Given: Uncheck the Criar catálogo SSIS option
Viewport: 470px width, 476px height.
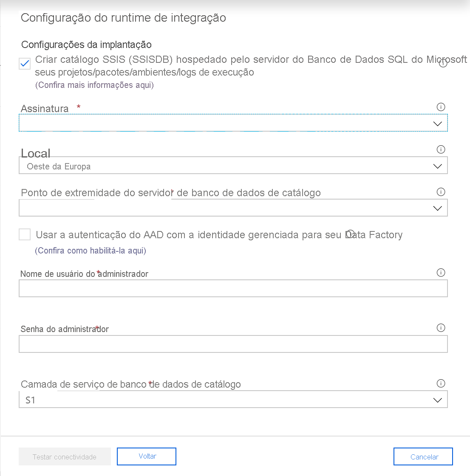Looking at the screenshot, I should [x=24, y=63].
